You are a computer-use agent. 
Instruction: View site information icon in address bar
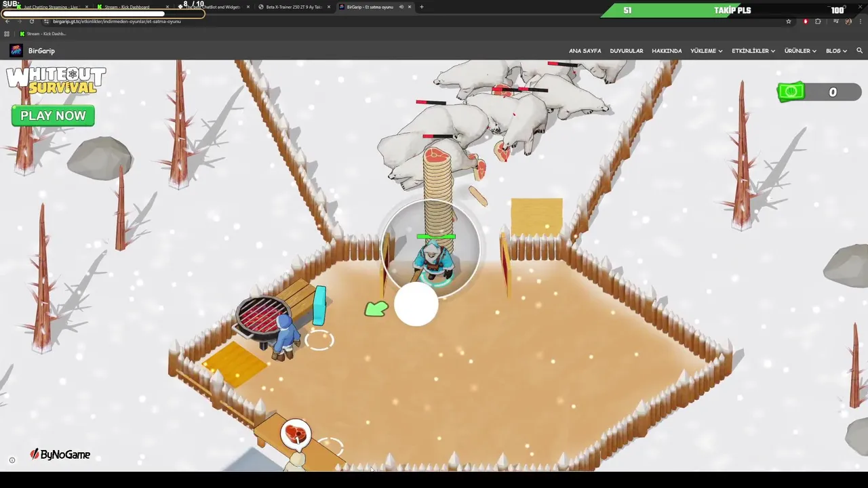[x=45, y=21]
